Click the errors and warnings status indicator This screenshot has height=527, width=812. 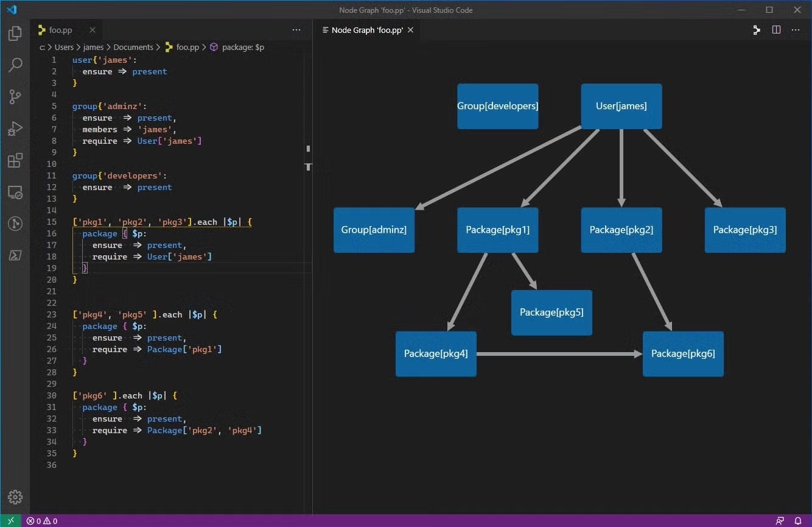click(x=42, y=521)
